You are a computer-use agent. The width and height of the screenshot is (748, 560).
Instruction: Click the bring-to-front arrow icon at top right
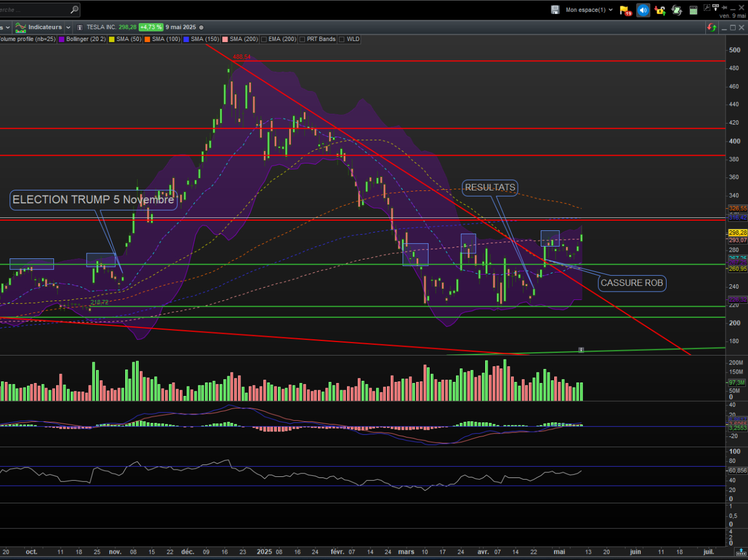pos(715,7)
